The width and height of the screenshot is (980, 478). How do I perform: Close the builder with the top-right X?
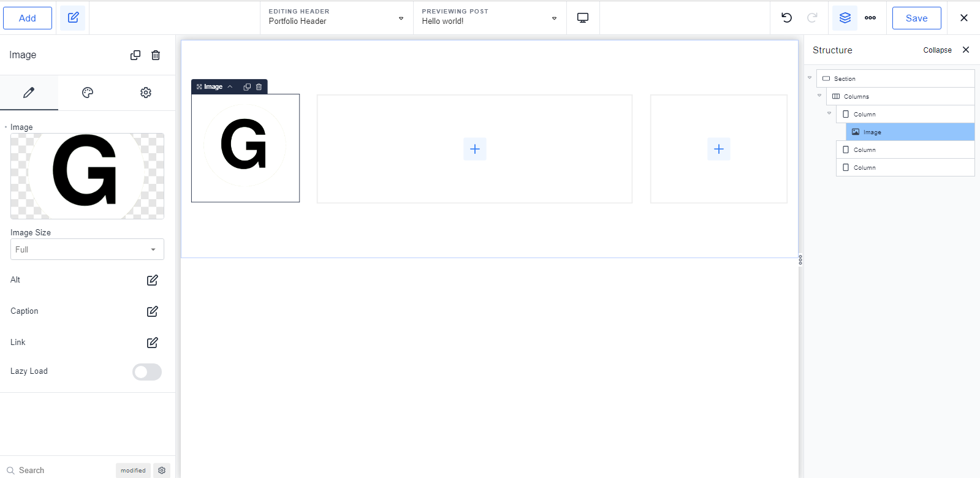[x=964, y=18]
